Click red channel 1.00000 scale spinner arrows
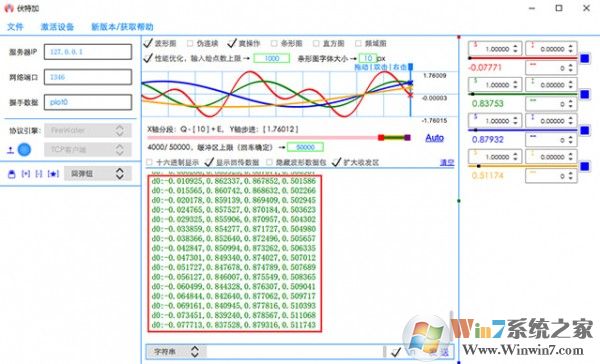 pos(515,49)
